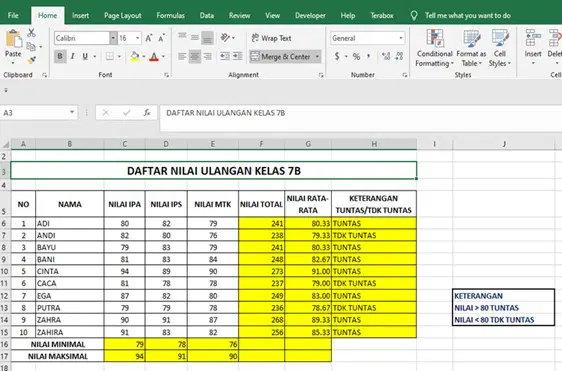Switch to the Terabox tab
The image size is (562, 371).
382,15
